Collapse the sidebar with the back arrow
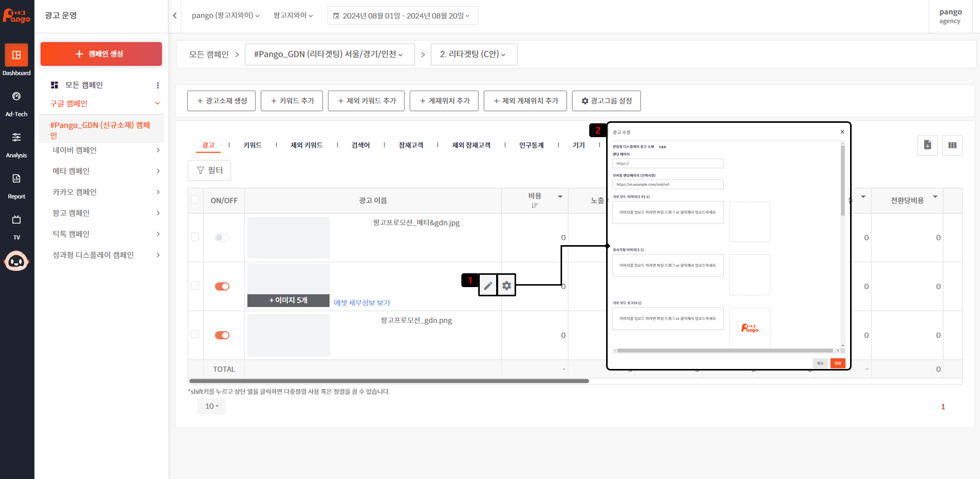 pyautogui.click(x=175, y=15)
